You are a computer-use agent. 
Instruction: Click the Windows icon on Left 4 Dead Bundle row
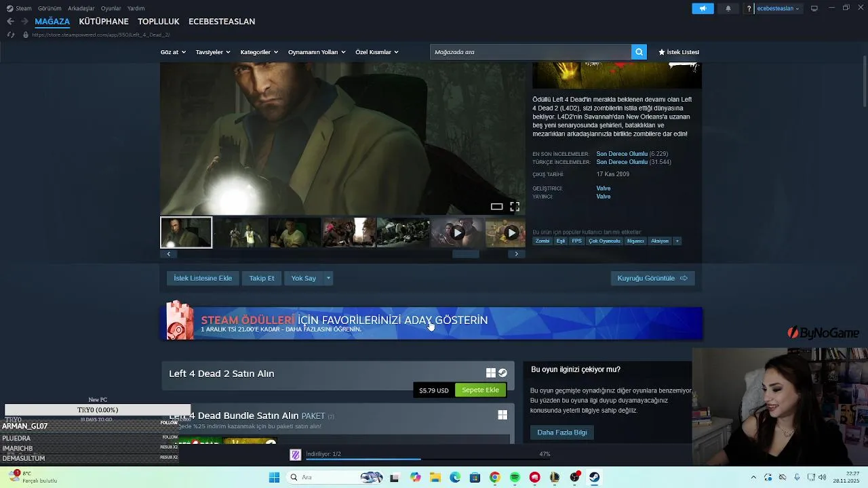pyautogui.click(x=502, y=415)
